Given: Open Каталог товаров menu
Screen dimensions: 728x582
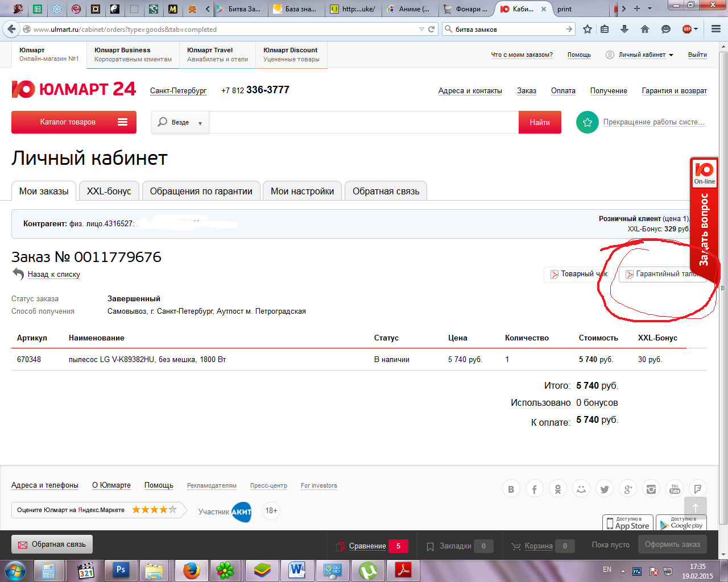Looking at the screenshot, I should click(x=74, y=122).
